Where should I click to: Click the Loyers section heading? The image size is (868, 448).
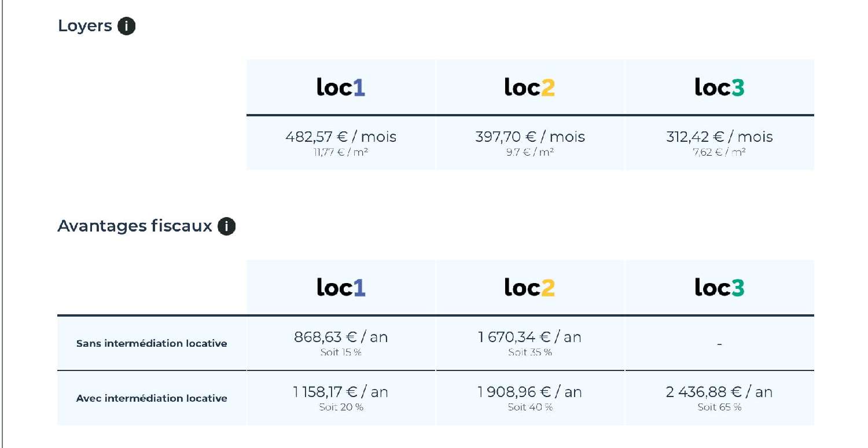pyautogui.click(x=85, y=26)
